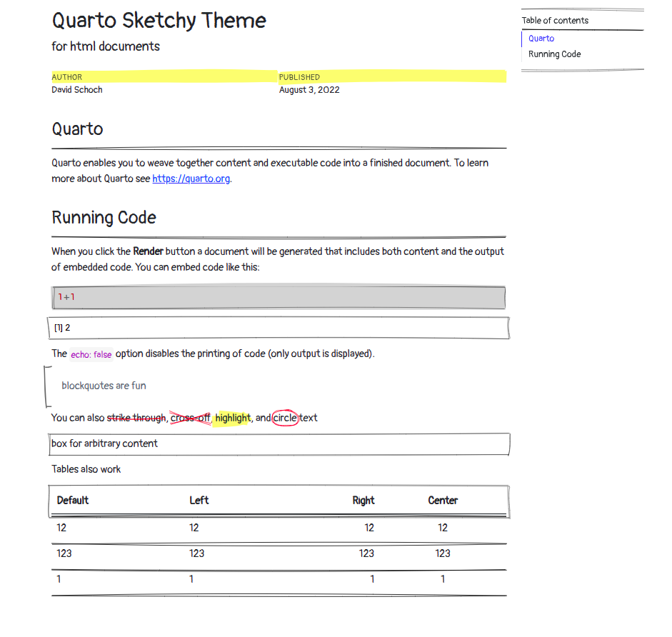Click 123 in the Left column
Screen dimensions: 672x637
tap(196, 554)
